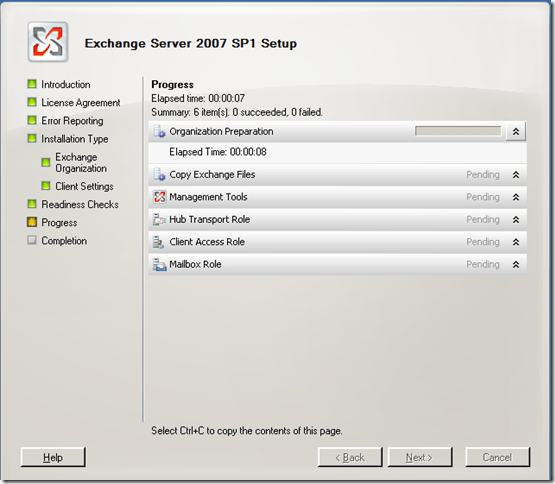Click Pending status of Hub Transport Role
Viewport: 555px width, 484px height.
[483, 220]
